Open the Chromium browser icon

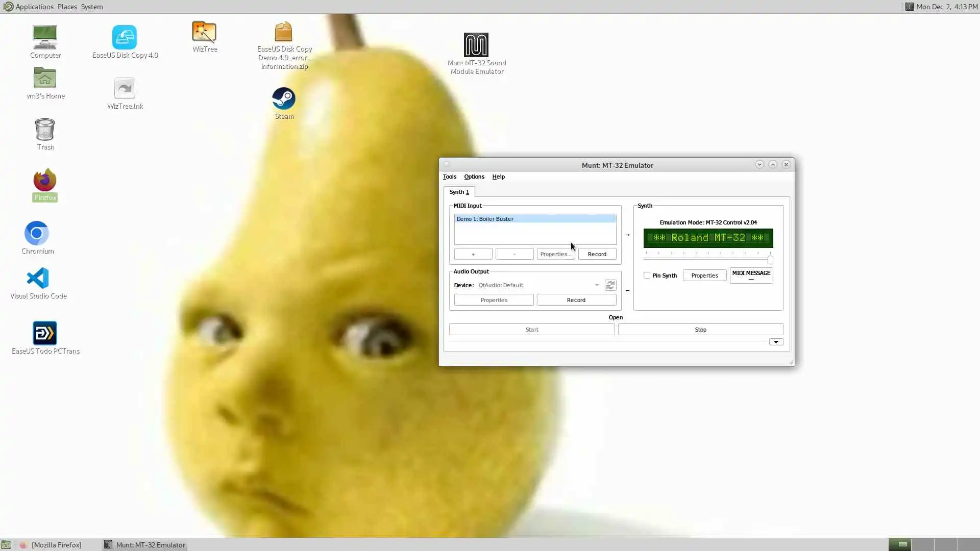(37, 234)
